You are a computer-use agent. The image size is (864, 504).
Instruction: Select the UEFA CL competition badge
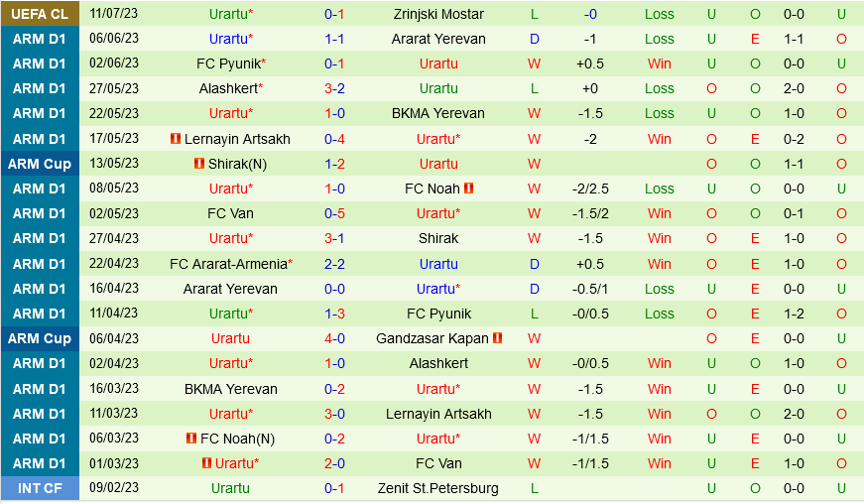pyautogui.click(x=40, y=14)
